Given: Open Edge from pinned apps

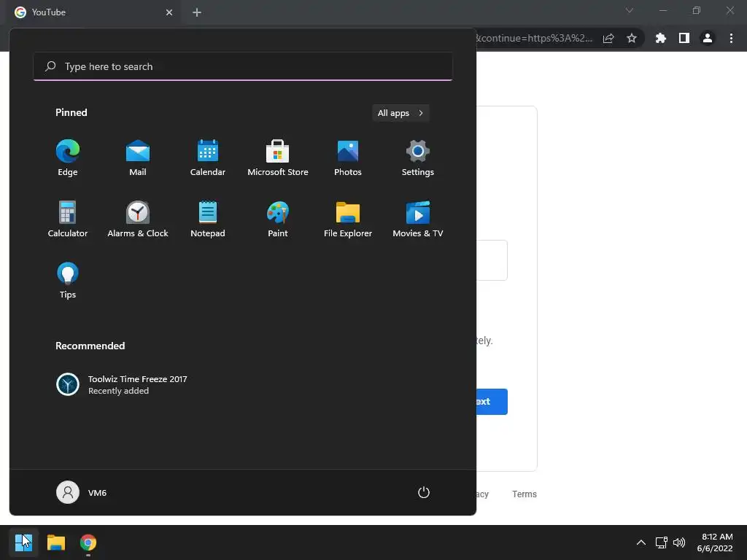Looking at the screenshot, I should coord(68,158).
